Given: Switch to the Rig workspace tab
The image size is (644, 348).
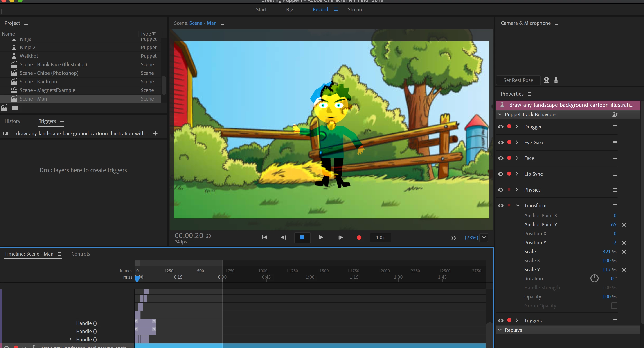Looking at the screenshot, I should pos(290,9).
